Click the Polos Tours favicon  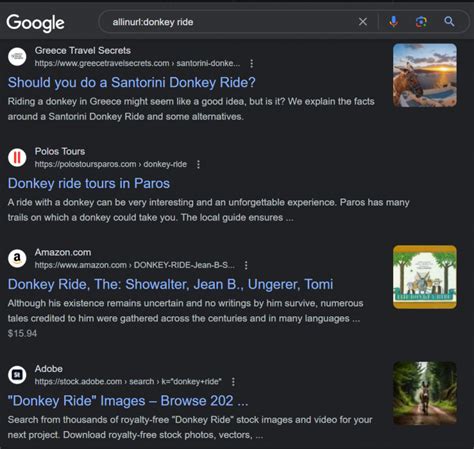17,157
